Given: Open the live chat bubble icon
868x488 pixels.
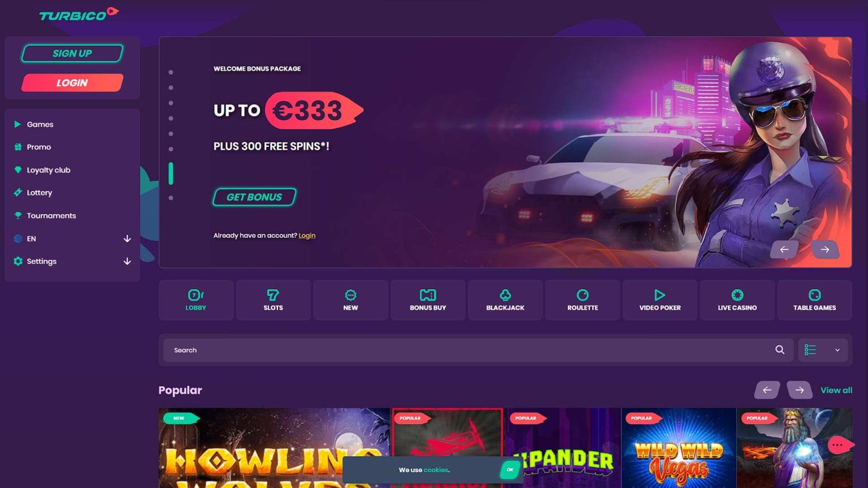Looking at the screenshot, I should 839,445.
